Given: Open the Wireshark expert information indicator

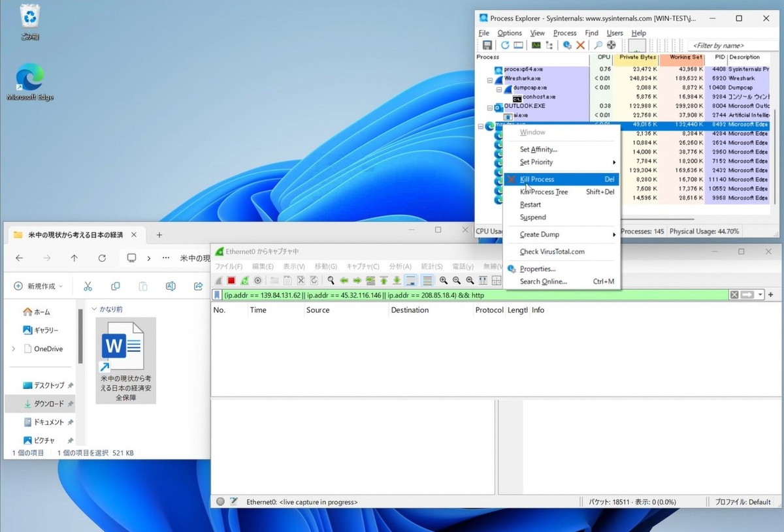Looking at the screenshot, I should (221, 502).
